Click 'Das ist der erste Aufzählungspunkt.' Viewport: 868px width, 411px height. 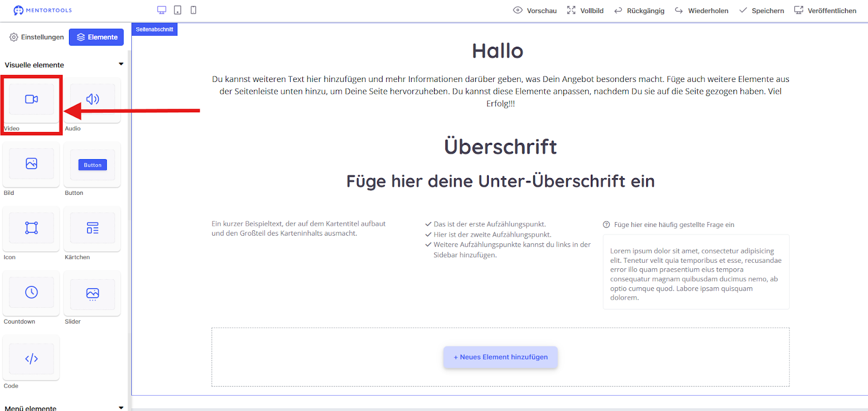(x=489, y=224)
